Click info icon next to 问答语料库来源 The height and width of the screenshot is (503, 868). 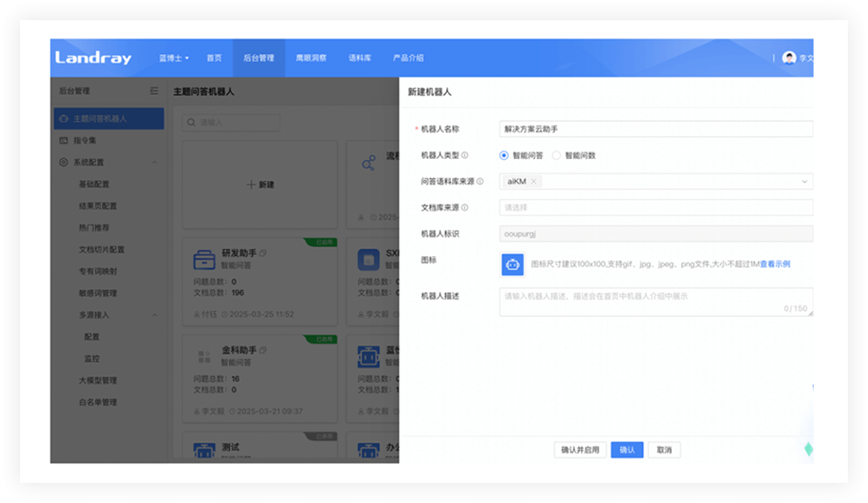click(x=480, y=181)
